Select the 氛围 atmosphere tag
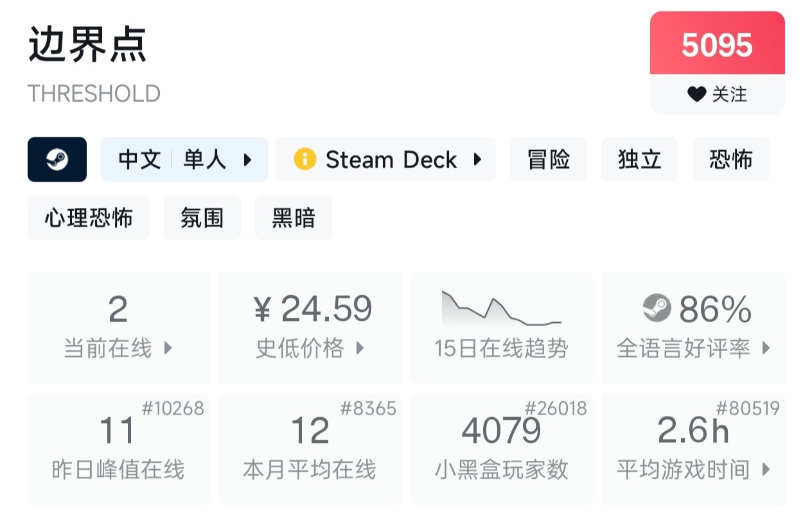This screenshot has width=812, height=516. (x=202, y=218)
